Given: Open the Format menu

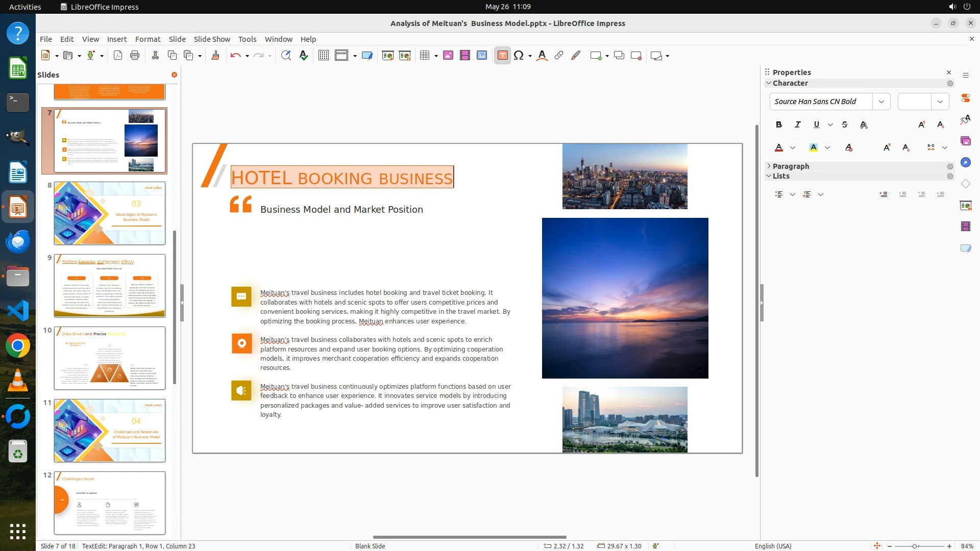Looking at the screenshot, I should 148,39.
